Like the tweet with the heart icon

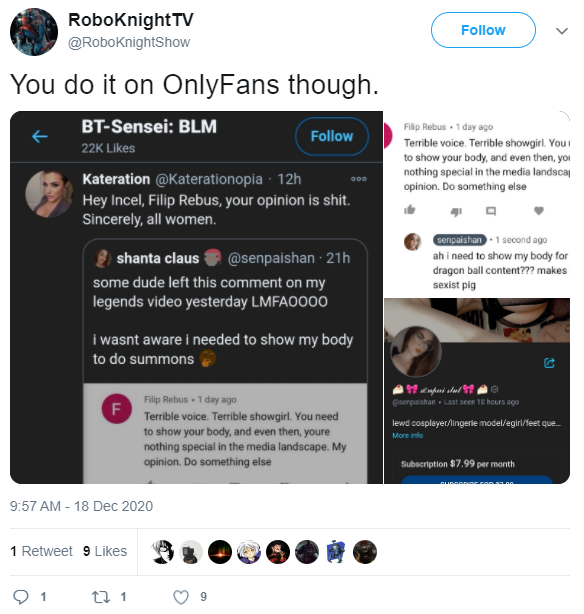point(181,597)
